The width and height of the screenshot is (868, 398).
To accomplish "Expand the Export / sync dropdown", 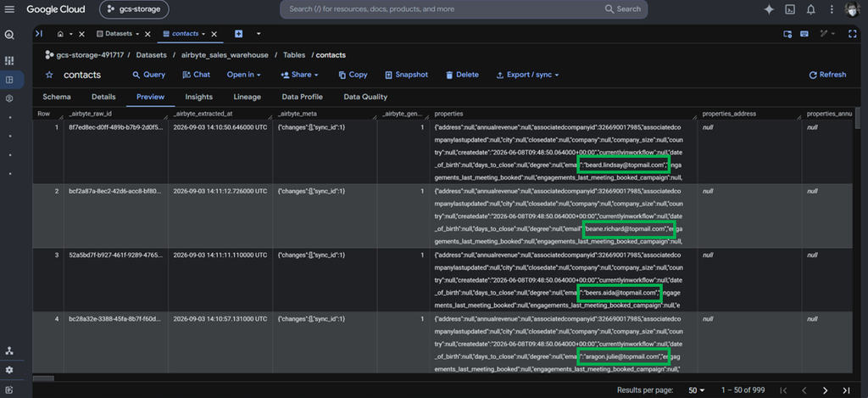I will [527, 75].
